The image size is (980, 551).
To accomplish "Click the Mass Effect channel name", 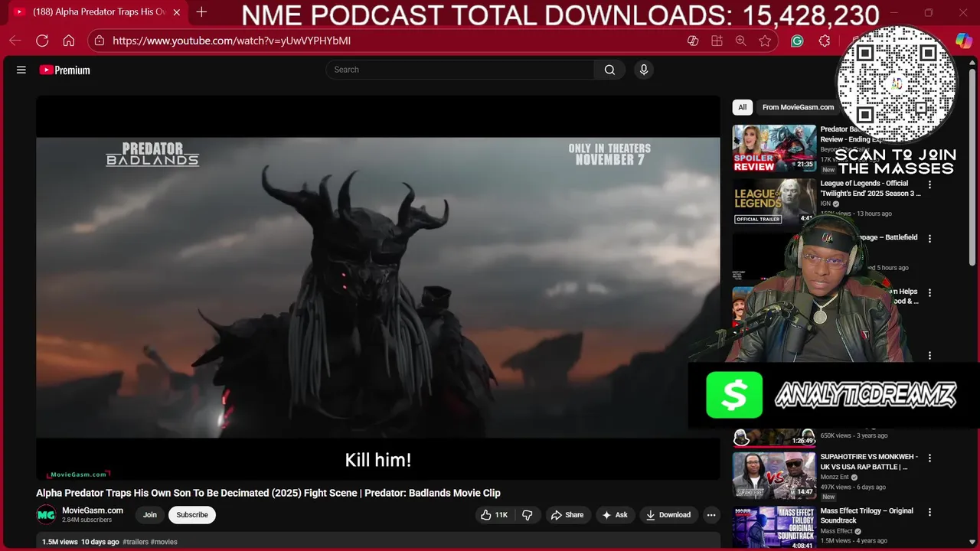I will pos(836,531).
